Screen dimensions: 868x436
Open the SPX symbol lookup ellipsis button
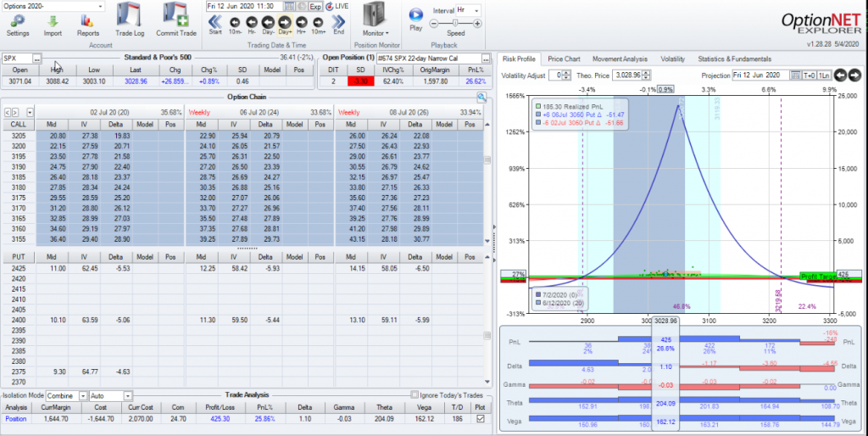click(37, 59)
